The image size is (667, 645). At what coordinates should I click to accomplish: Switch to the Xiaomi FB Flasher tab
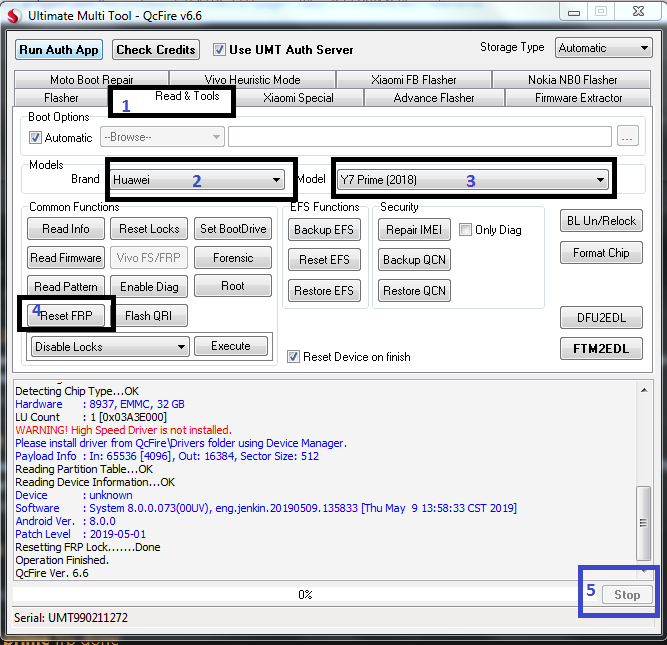(413, 80)
